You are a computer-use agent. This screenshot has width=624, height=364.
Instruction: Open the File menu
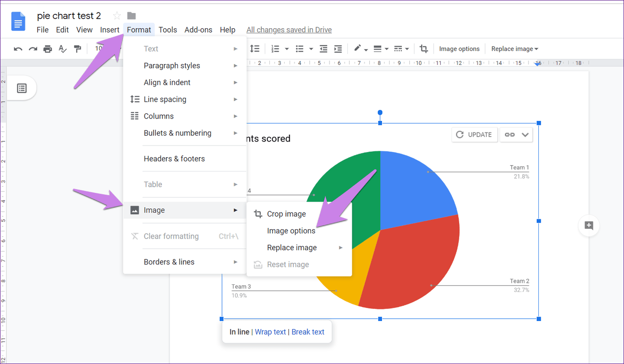43,30
